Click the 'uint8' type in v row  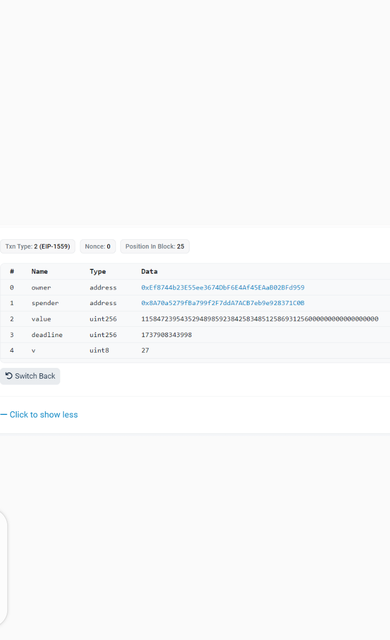pos(100,350)
